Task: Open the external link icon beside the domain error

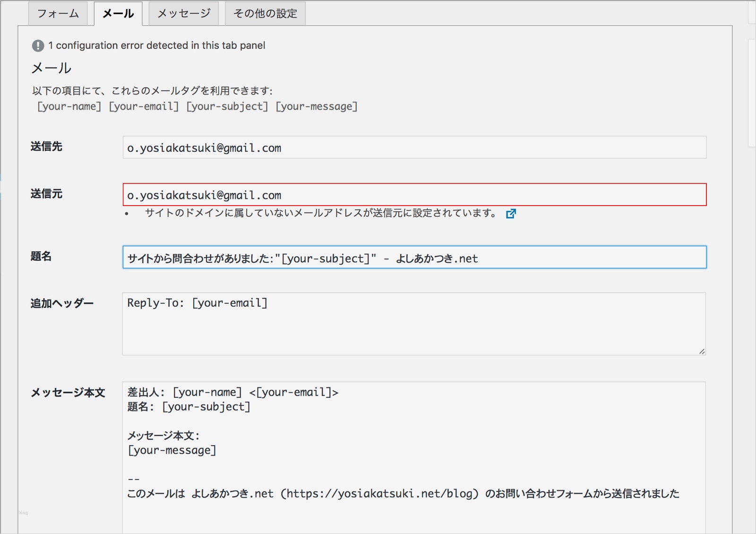Action: 511,214
